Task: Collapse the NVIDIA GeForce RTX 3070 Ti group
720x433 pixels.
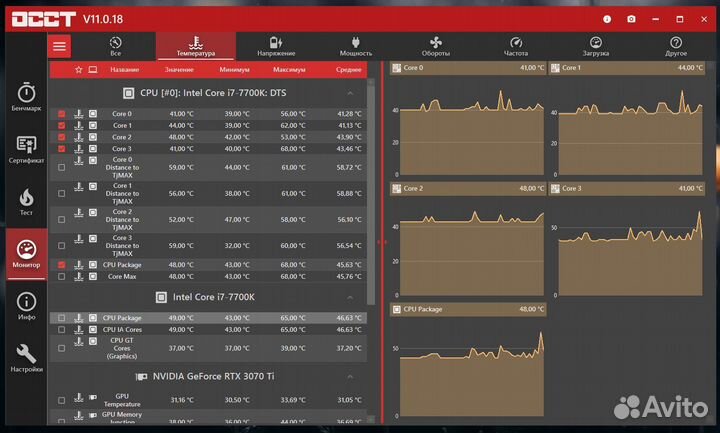Action: click(350, 376)
